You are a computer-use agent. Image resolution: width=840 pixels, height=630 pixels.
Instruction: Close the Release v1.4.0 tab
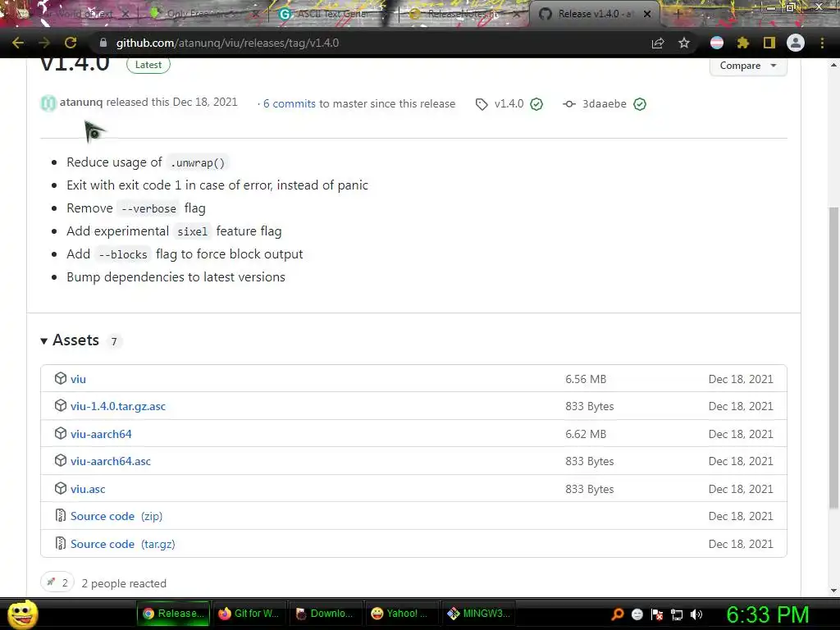click(647, 14)
